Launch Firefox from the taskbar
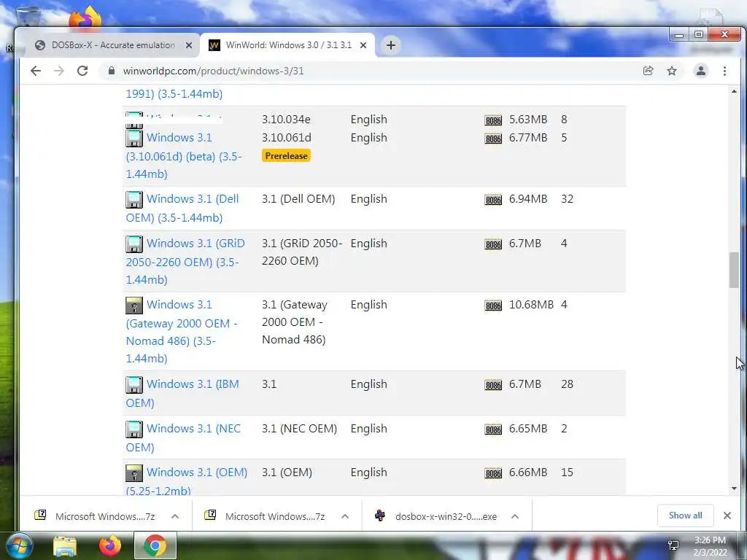747x560 pixels. [110, 545]
